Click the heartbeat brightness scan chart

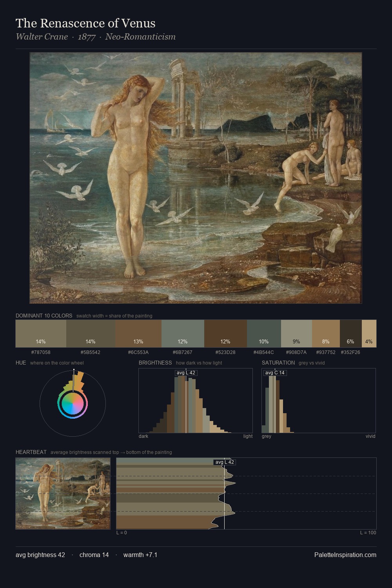[246, 494]
